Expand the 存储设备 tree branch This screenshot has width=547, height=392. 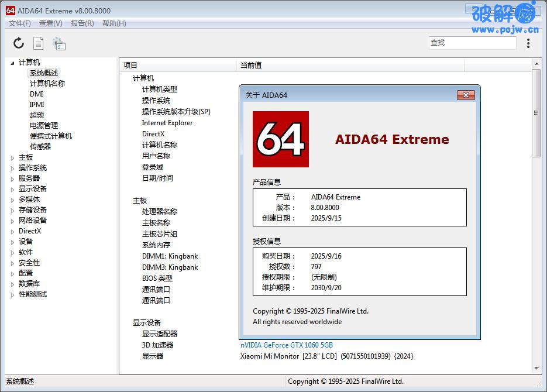[x=13, y=209]
